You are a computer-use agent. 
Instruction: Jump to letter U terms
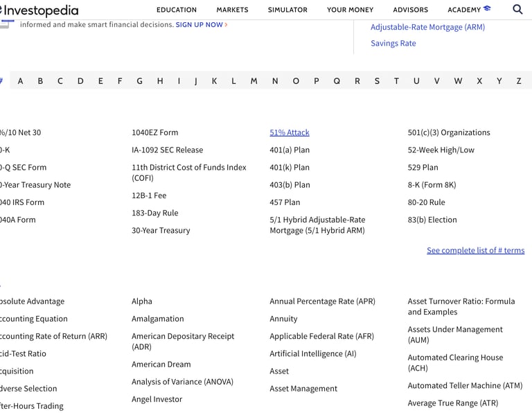coord(416,81)
